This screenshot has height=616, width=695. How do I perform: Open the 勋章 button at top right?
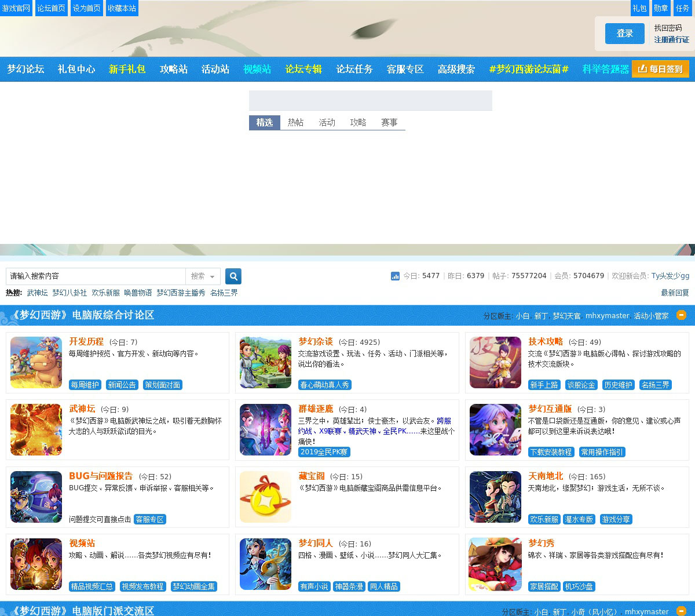pyautogui.click(x=661, y=8)
